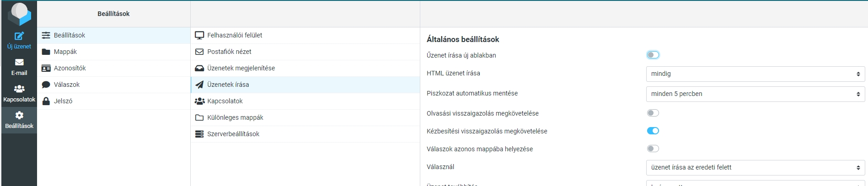Viewport: 868px width, 186px height.
Task: Open Kapcsolatok in the left sidebar
Action: point(19,93)
